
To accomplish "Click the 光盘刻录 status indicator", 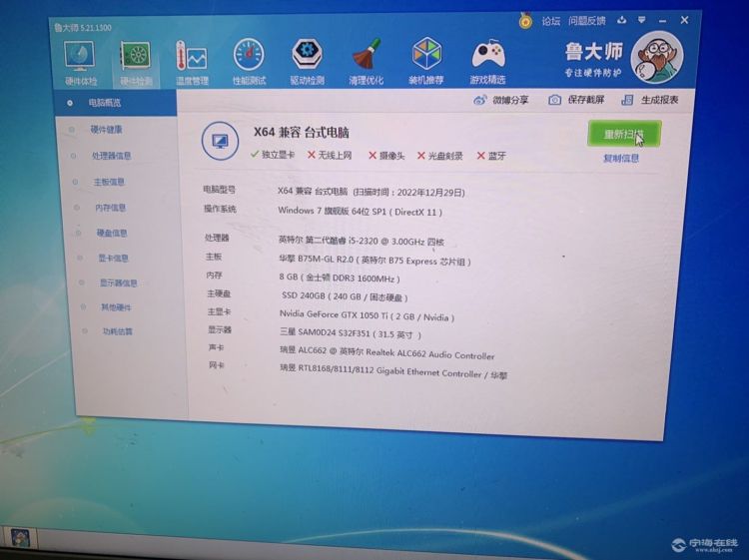I will tap(440, 156).
